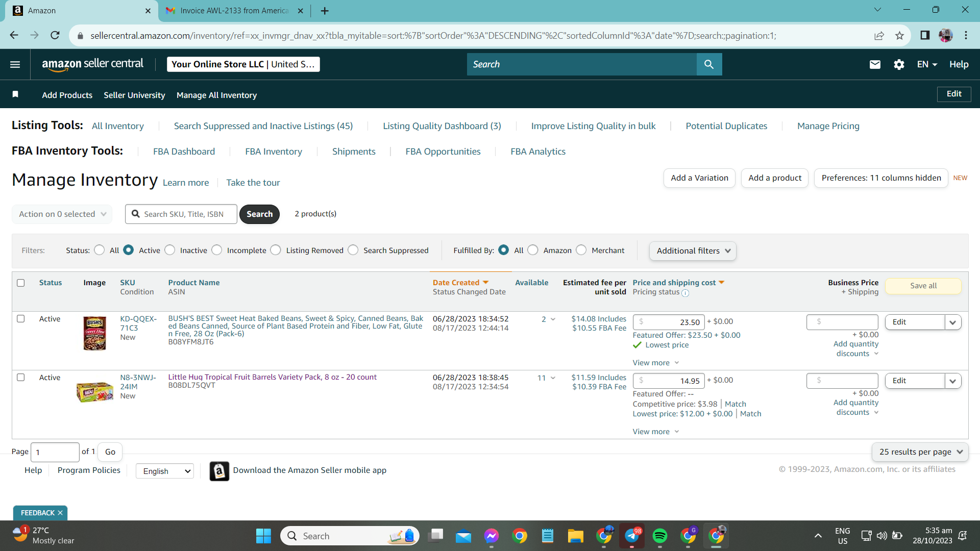Open Edit dropdown arrow for BUSH'S BEST row
This screenshot has width=980, height=551.
pyautogui.click(x=953, y=322)
